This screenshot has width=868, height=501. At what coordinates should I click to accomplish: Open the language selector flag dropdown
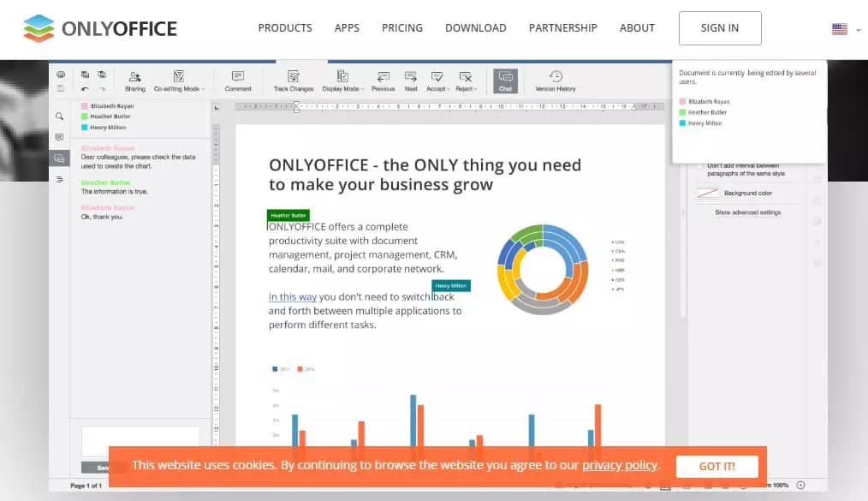click(847, 29)
